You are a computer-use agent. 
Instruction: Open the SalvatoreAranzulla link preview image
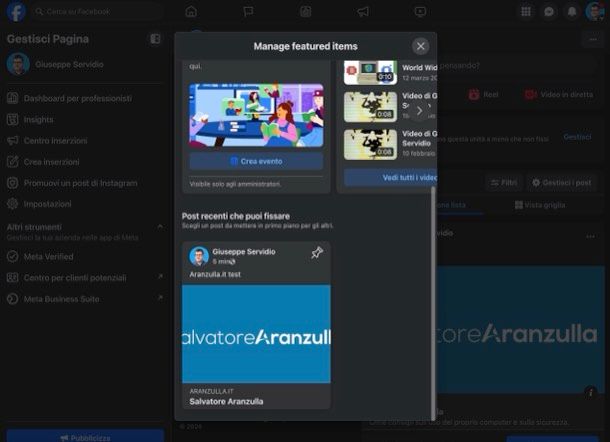tap(256, 334)
